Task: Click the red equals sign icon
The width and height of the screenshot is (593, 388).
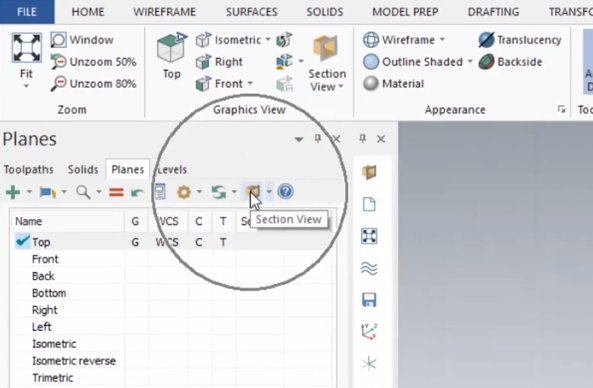Action: (x=116, y=192)
